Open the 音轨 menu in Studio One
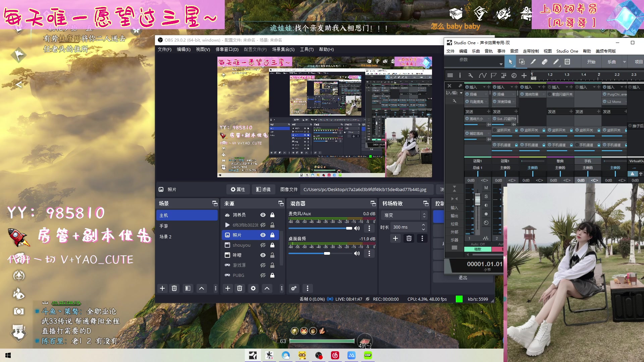 488,51
